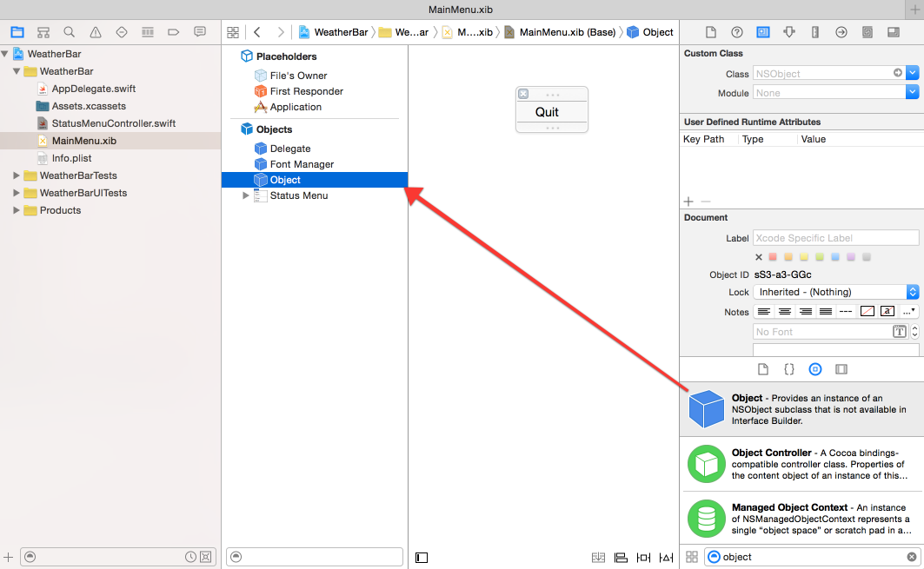Click the Resolve Auto Layout Issues icon
Viewport: 924px width, 569px height.
click(x=666, y=557)
